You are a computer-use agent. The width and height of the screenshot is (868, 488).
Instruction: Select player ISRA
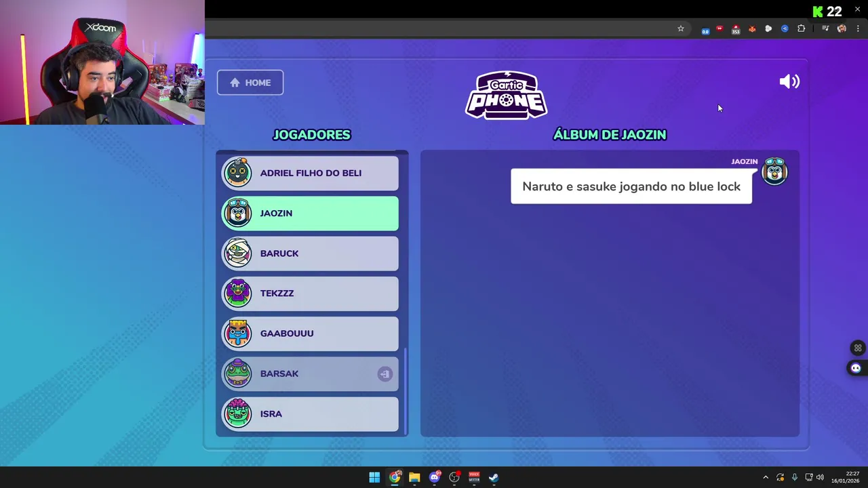pyautogui.click(x=311, y=413)
